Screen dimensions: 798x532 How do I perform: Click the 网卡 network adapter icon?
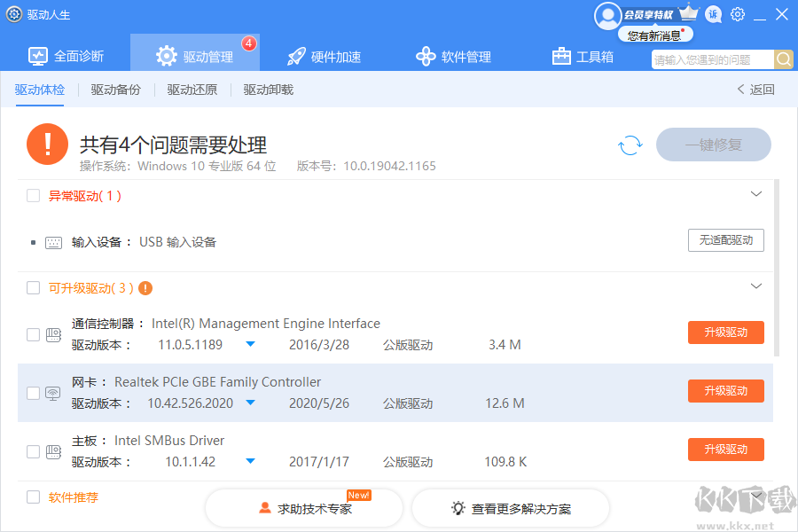point(53,394)
